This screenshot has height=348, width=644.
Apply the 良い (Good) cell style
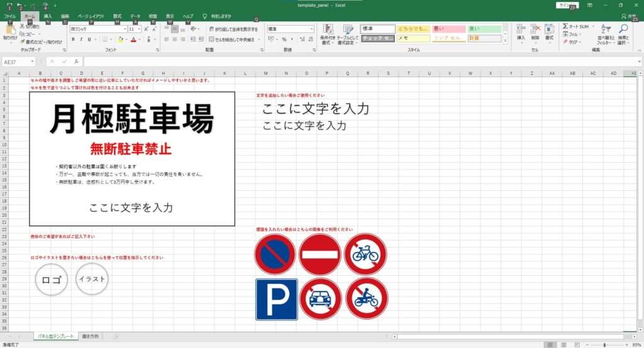pos(484,29)
